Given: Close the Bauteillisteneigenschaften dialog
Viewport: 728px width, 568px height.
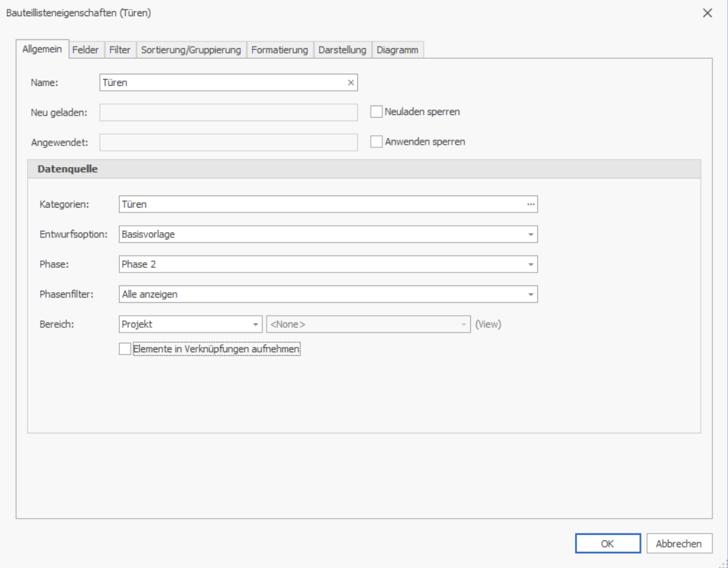Looking at the screenshot, I should (x=707, y=13).
